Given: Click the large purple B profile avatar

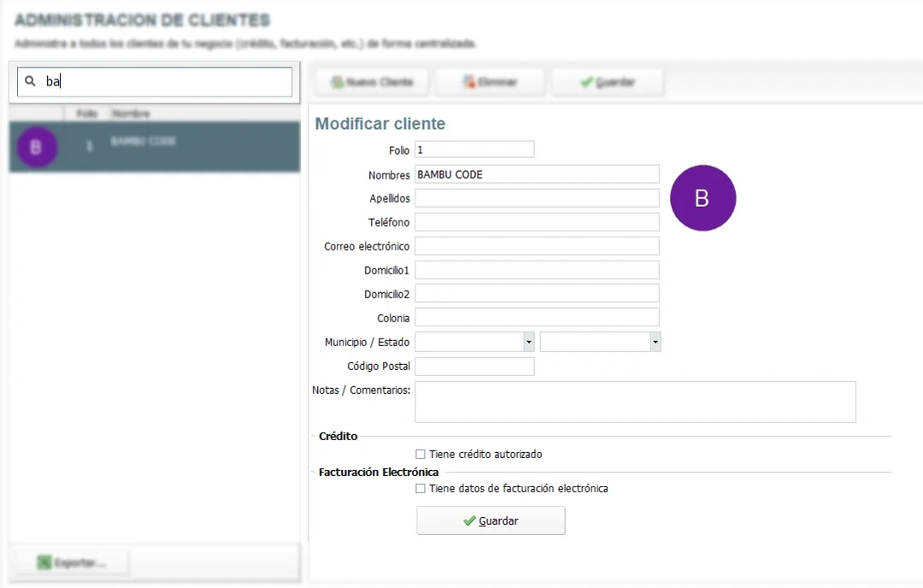Looking at the screenshot, I should click(x=703, y=198).
